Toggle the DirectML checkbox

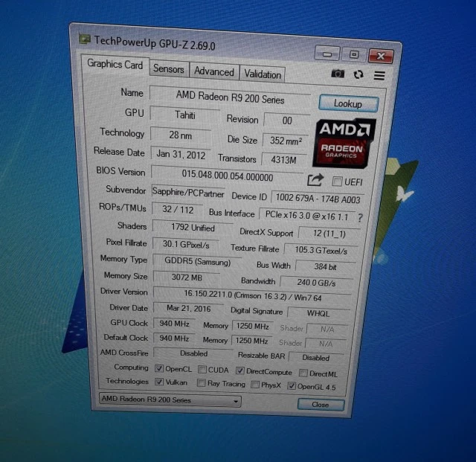pyautogui.click(x=303, y=373)
